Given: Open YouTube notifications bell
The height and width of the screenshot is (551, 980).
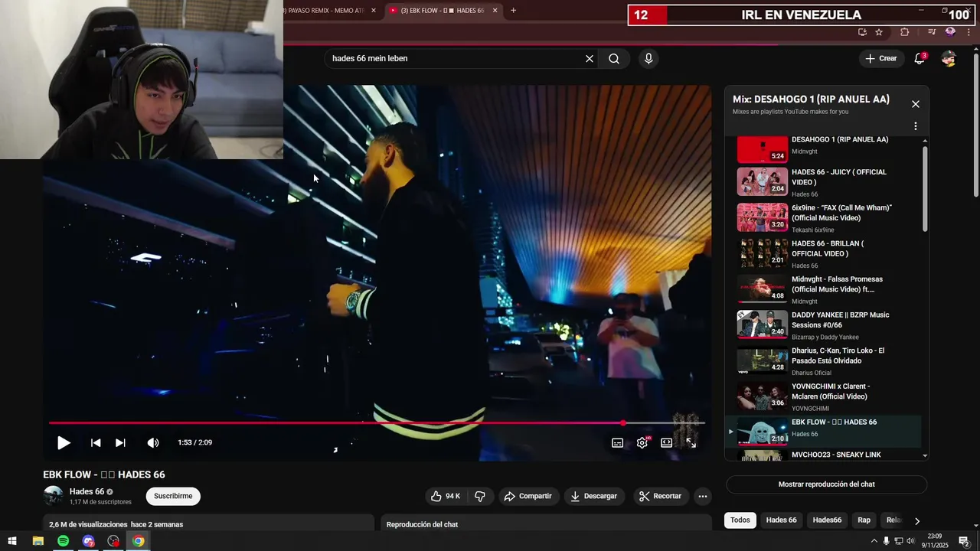Looking at the screenshot, I should click(x=920, y=59).
